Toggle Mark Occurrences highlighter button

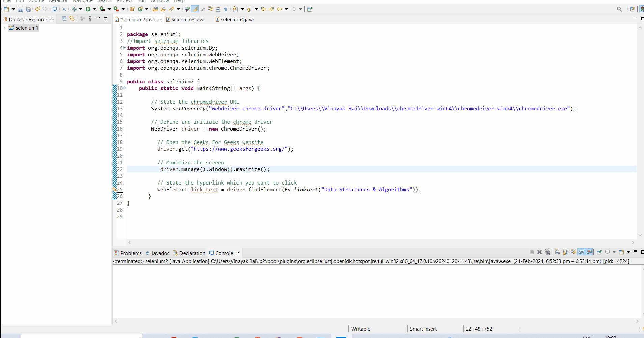click(195, 9)
